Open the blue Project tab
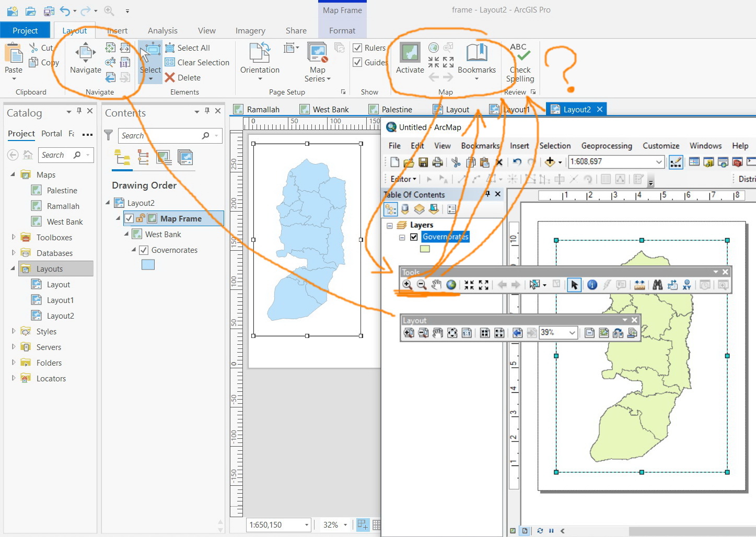 point(25,30)
